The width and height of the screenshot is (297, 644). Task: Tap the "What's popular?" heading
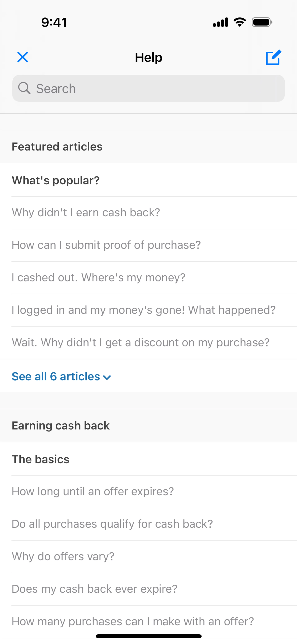pos(56,180)
